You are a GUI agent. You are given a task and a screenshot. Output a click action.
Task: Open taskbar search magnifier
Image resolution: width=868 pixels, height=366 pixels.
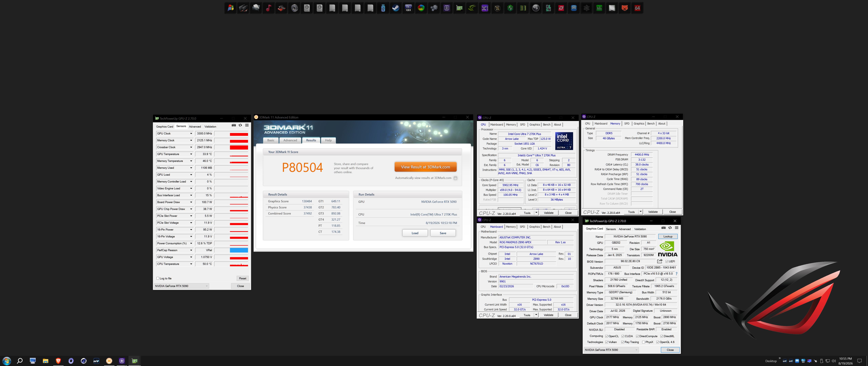pos(20,361)
